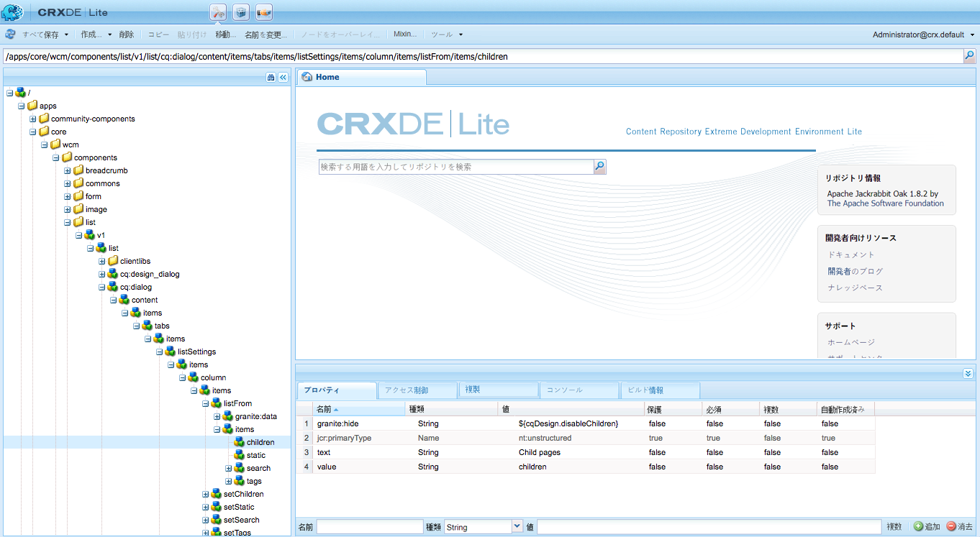Click 名前を変更... in the toolbar

(x=266, y=35)
